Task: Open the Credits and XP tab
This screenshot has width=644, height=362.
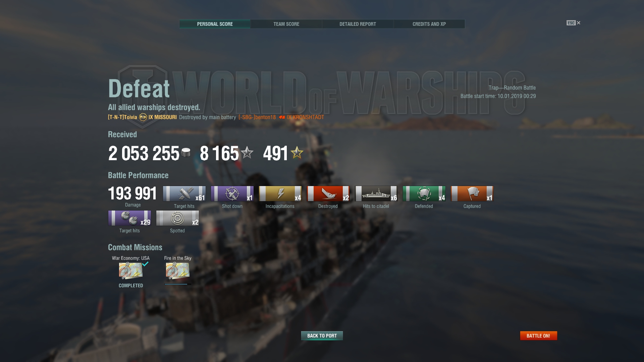Action: click(429, 24)
